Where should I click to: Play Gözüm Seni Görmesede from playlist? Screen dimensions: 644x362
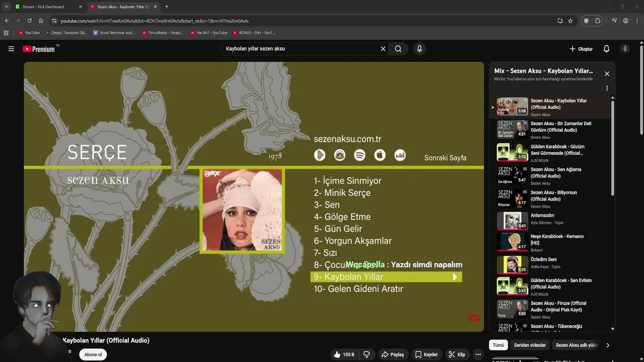(550, 153)
